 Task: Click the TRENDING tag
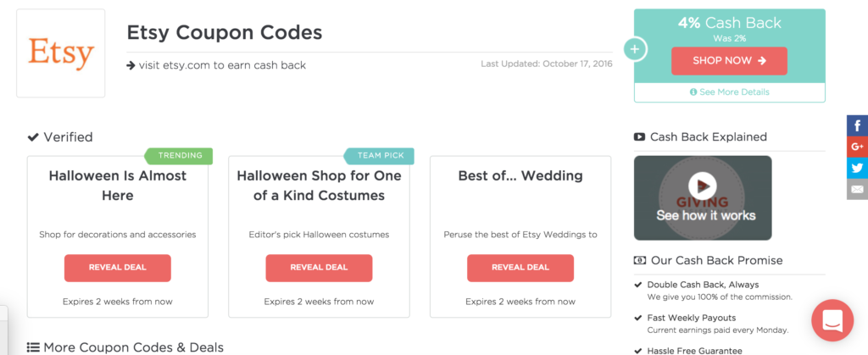[179, 156]
